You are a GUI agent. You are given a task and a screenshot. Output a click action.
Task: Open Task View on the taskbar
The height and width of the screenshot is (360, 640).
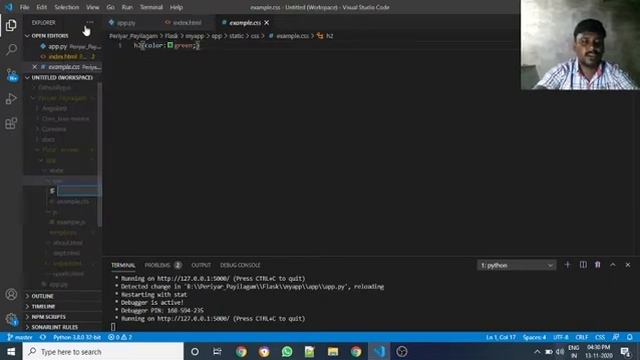click(218, 351)
